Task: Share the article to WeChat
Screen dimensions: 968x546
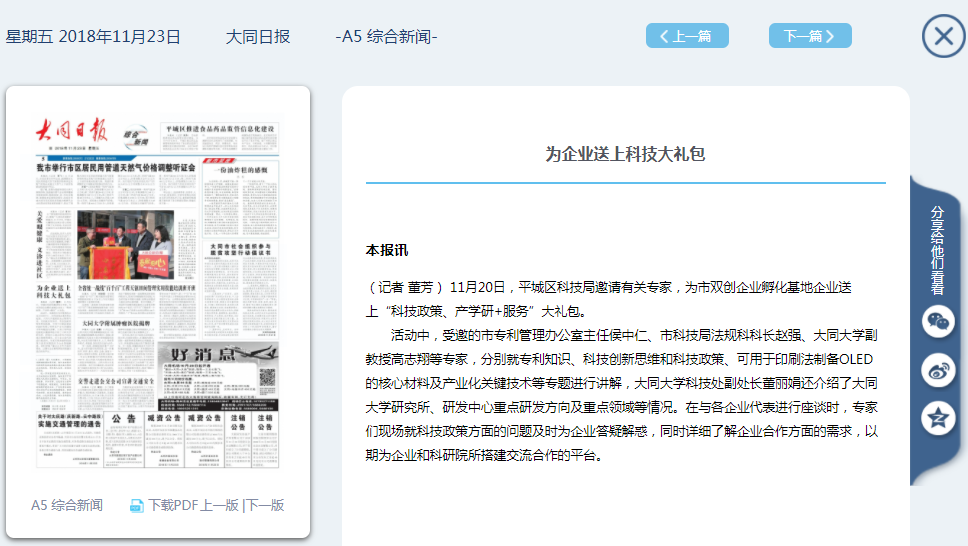Action: (937, 322)
